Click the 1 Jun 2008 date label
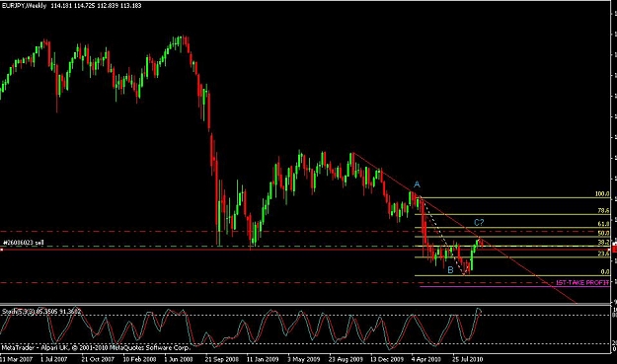Screen dimensions: 617x364 [x=179, y=359]
